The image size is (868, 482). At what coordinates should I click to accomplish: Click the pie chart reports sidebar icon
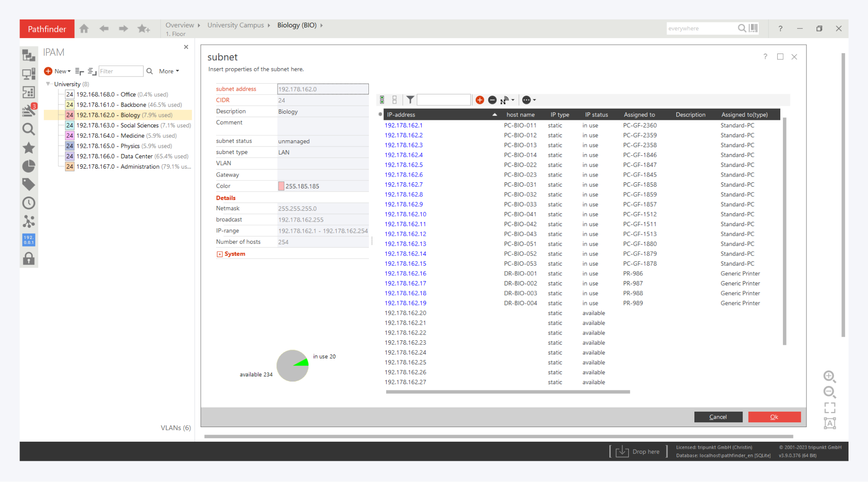coord(29,166)
